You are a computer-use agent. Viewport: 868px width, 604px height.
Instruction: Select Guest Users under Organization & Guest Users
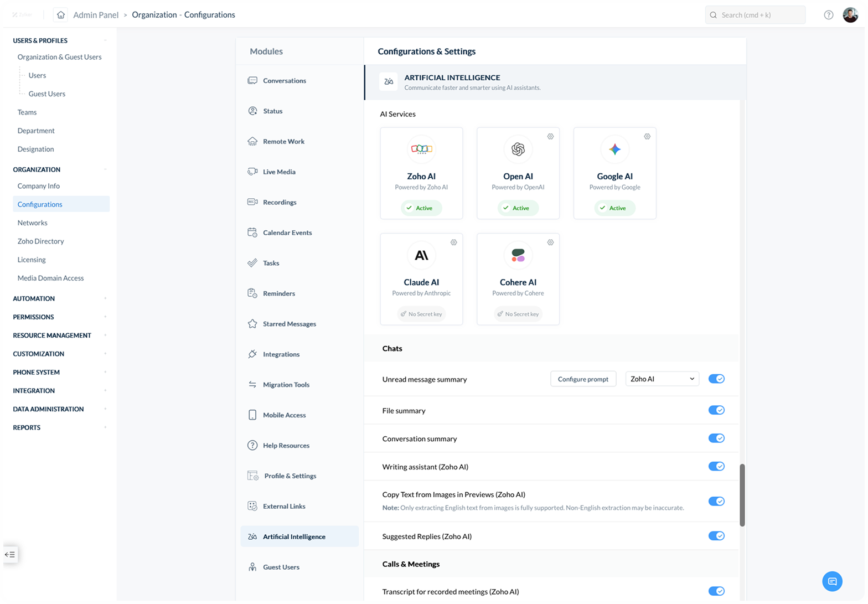point(47,94)
